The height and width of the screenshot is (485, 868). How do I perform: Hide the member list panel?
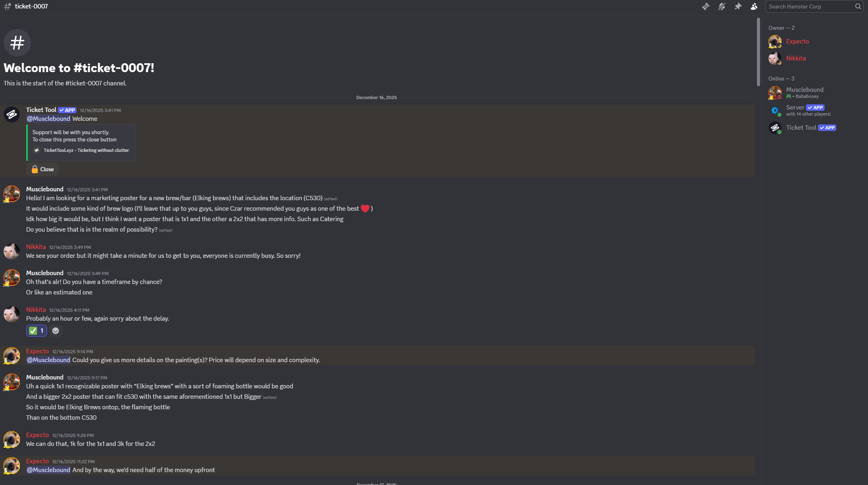tap(754, 6)
